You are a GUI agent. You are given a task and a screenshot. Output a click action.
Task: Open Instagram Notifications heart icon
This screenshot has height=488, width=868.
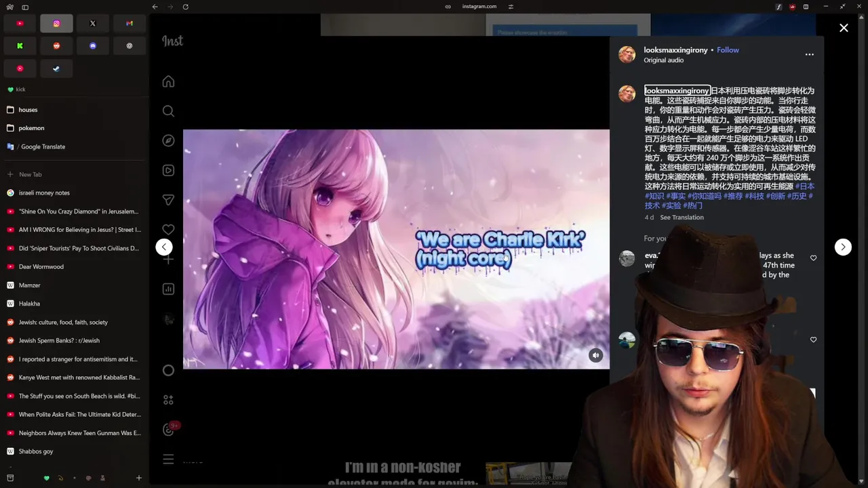click(168, 230)
